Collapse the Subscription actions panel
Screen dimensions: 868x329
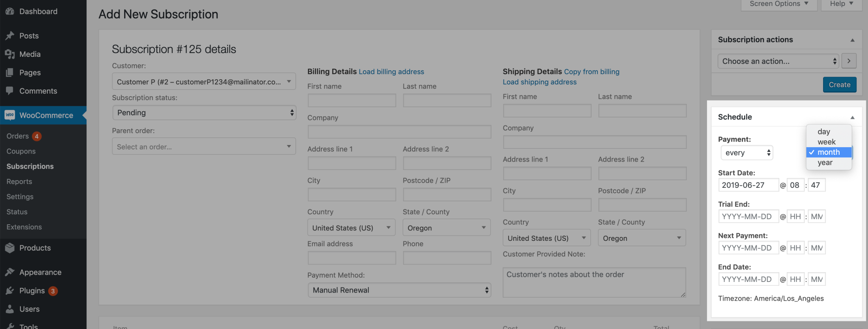852,40
